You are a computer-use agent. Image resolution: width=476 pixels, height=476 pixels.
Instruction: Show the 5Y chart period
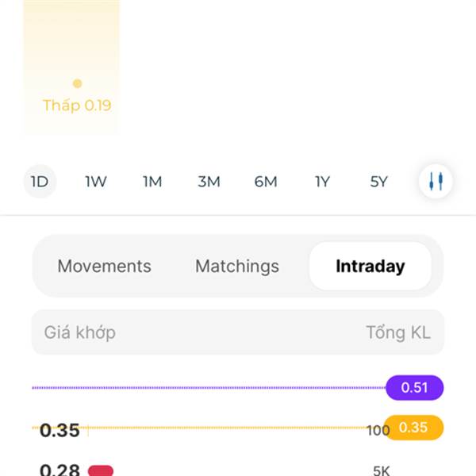(378, 182)
